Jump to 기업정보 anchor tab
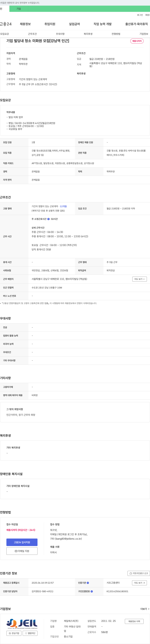Image resolution: width=150 pixels, height=644 pixels. coord(144,34)
